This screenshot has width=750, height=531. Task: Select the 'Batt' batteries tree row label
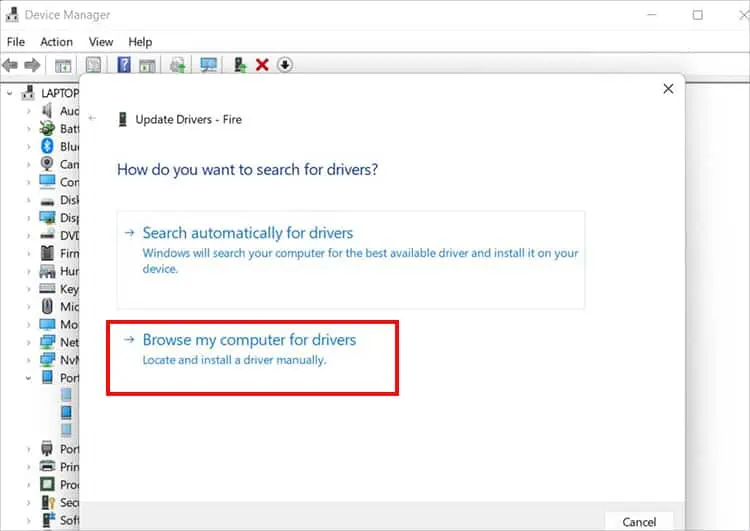(x=70, y=129)
